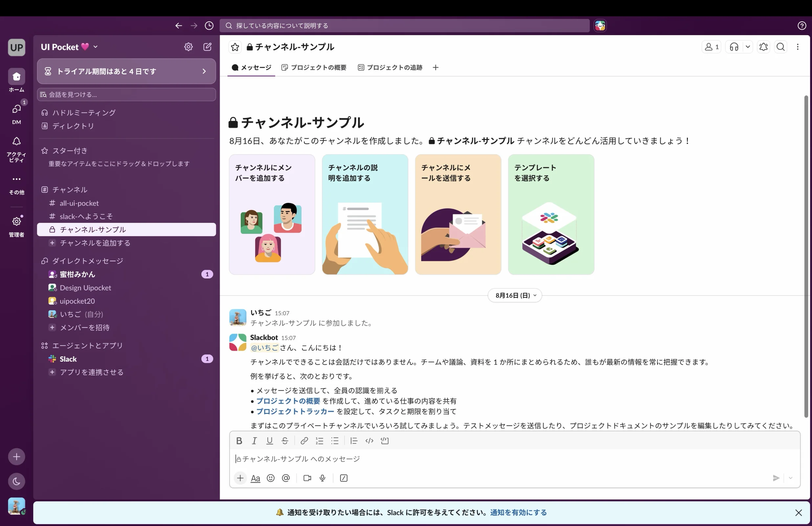Switch to メッセージ tab

pyautogui.click(x=251, y=67)
